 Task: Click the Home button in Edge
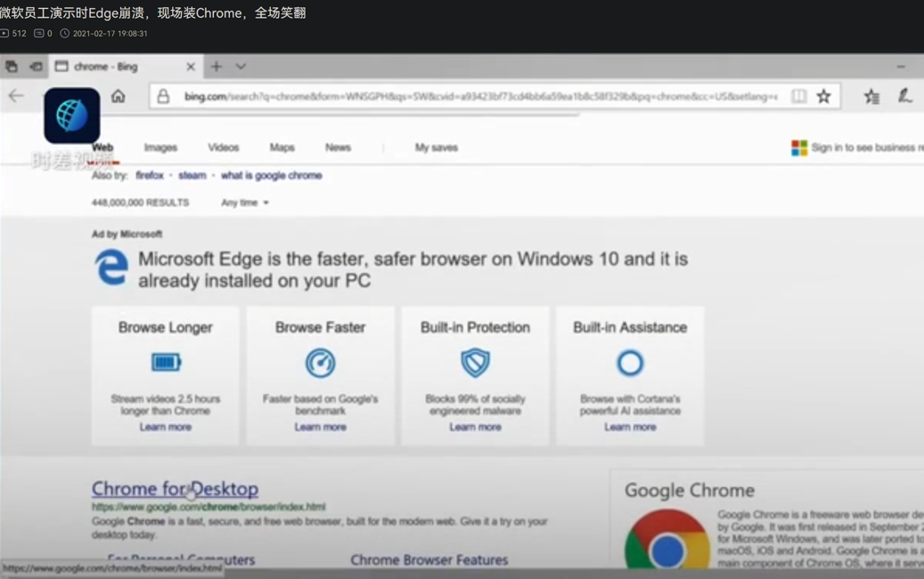pos(119,96)
